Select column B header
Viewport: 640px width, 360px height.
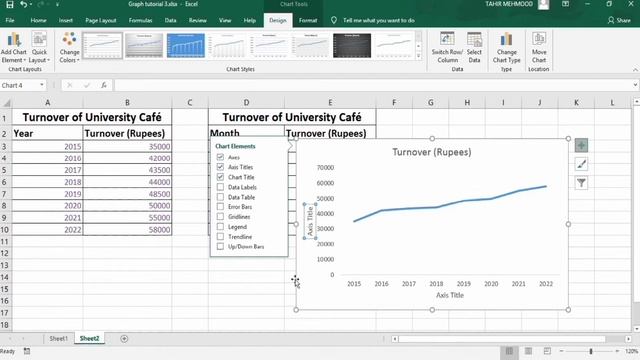coord(127,102)
